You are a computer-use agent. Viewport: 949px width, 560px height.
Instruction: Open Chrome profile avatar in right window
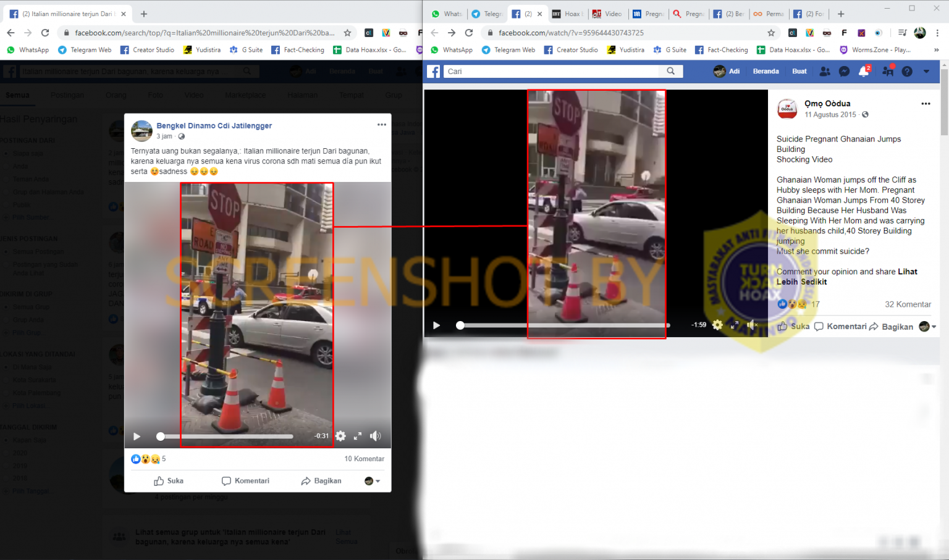coord(920,33)
